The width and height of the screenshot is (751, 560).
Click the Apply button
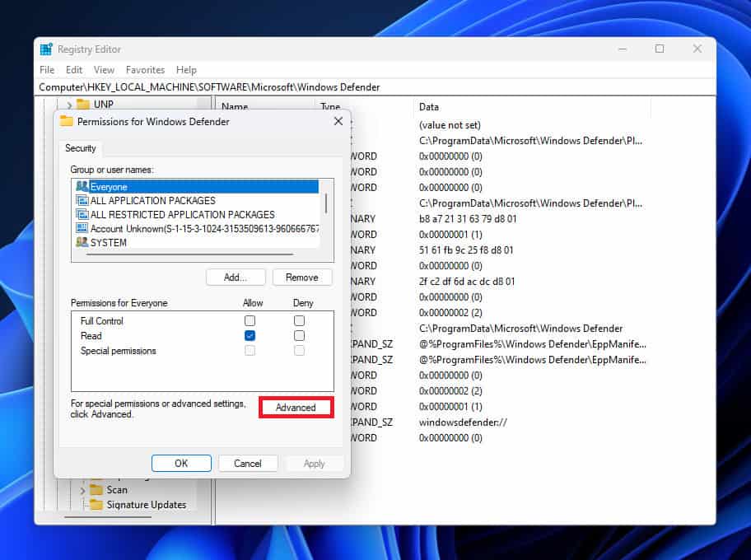[315, 463]
